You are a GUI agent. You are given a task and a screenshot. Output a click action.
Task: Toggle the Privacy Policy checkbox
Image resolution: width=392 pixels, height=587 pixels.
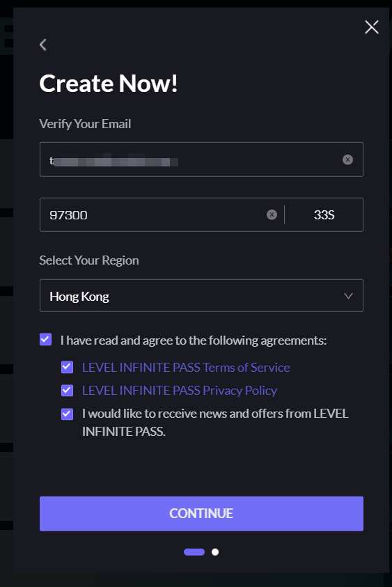point(68,391)
